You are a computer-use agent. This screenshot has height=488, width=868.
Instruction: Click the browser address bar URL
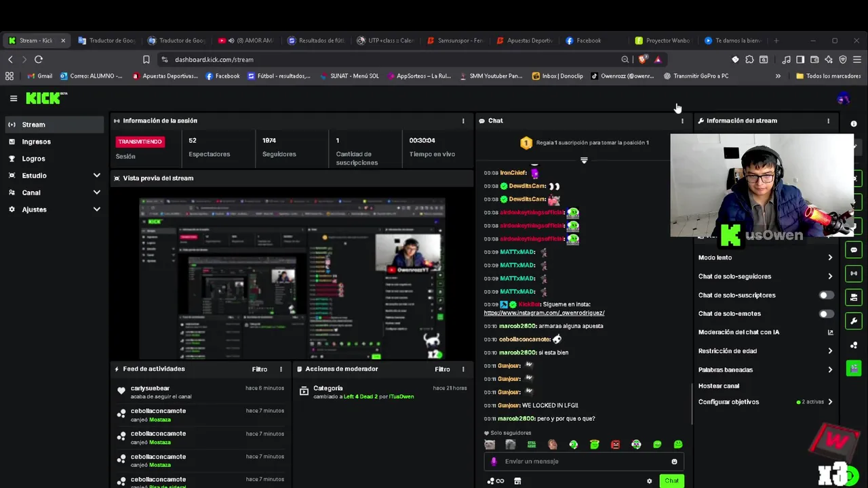coord(214,60)
